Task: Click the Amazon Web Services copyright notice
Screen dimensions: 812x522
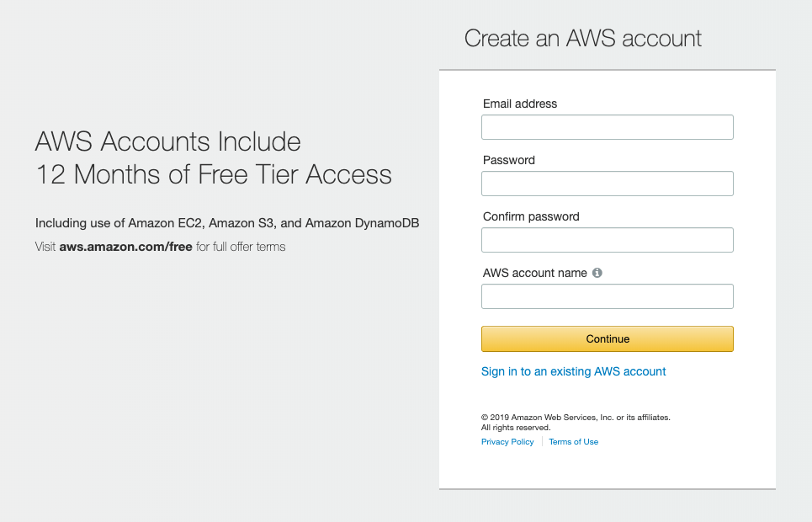Action: tap(575, 417)
